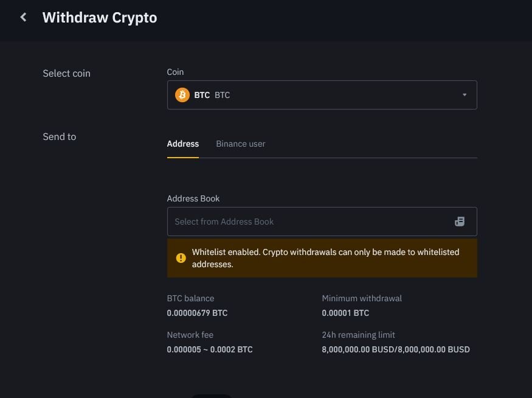Open the address book icon in field
The image size is (532, 398).
(x=460, y=222)
